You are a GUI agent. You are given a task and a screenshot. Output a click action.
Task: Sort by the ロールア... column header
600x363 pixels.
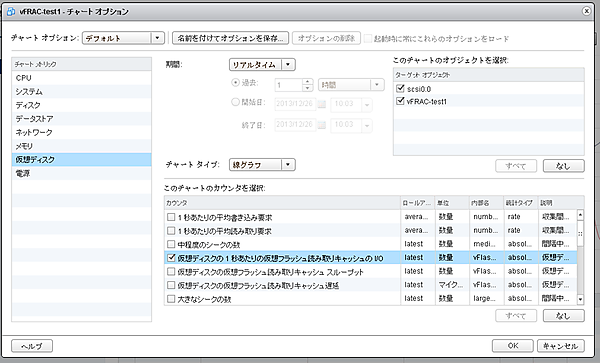tap(418, 203)
